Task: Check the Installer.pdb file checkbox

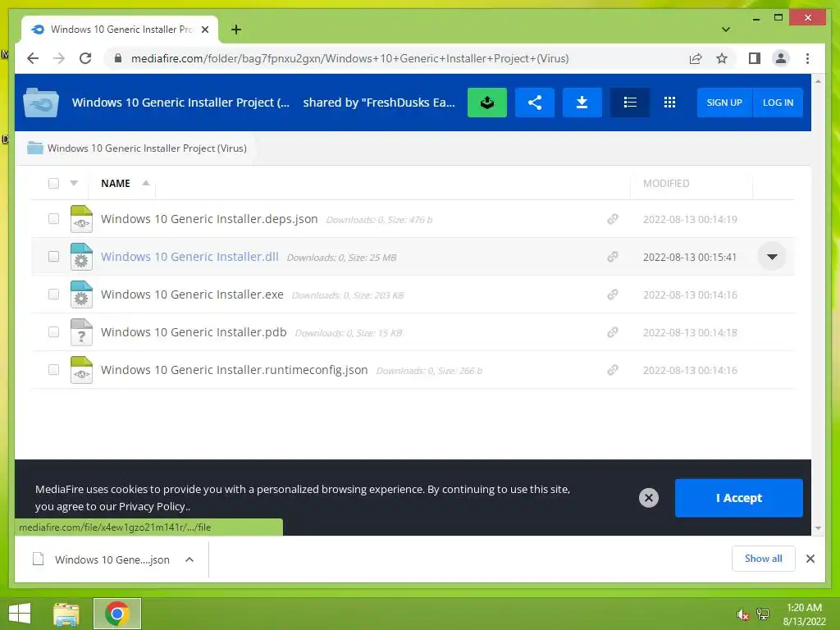Action: (53, 331)
